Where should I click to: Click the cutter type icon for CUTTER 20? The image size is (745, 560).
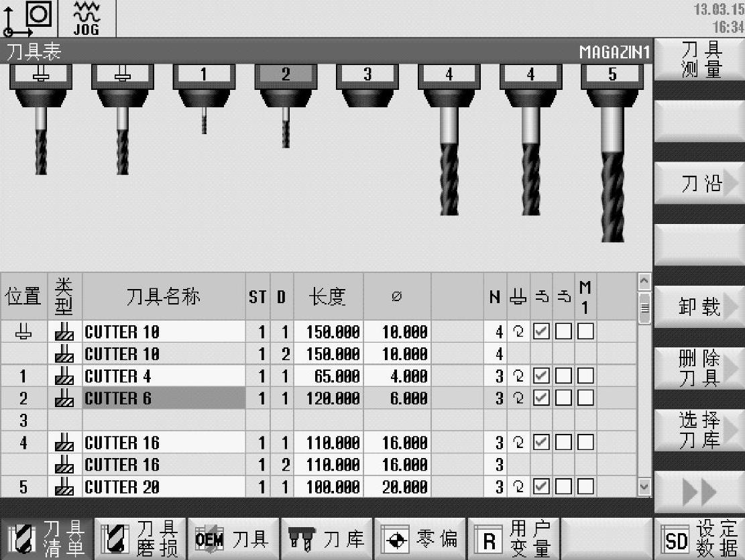point(64,487)
